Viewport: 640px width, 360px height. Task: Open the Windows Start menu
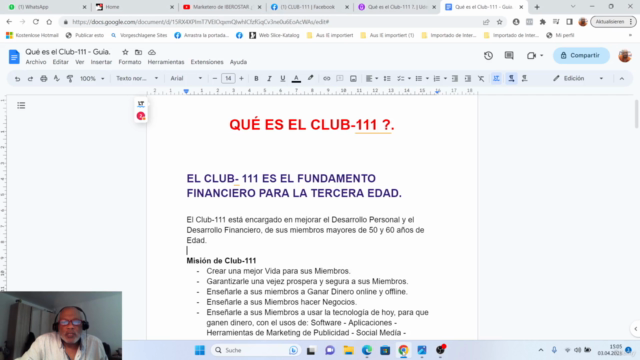coord(200,350)
